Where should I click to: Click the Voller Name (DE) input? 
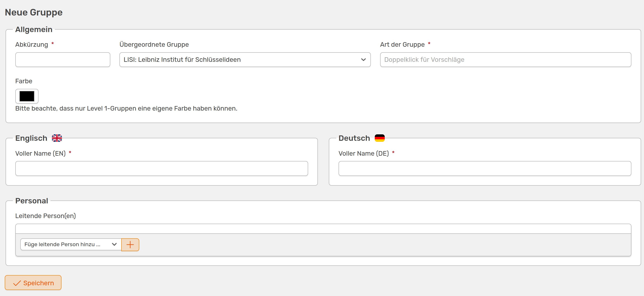coord(484,169)
